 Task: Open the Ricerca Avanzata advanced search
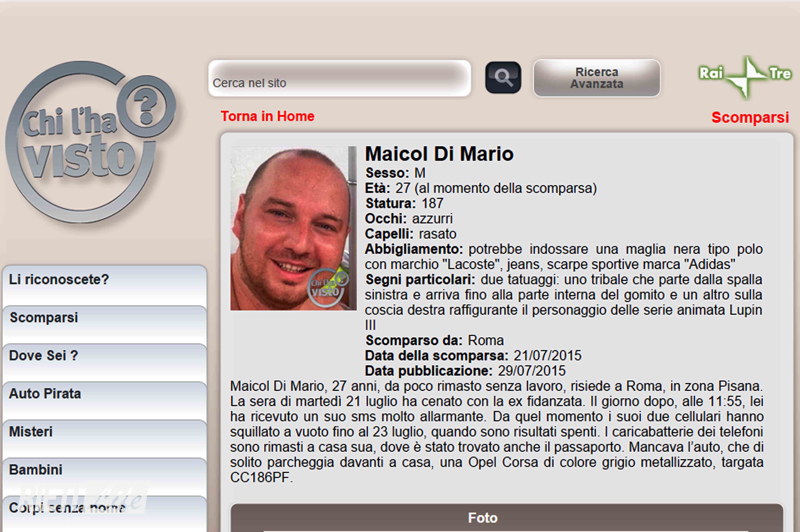pyautogui.click(x=597, y=78)
